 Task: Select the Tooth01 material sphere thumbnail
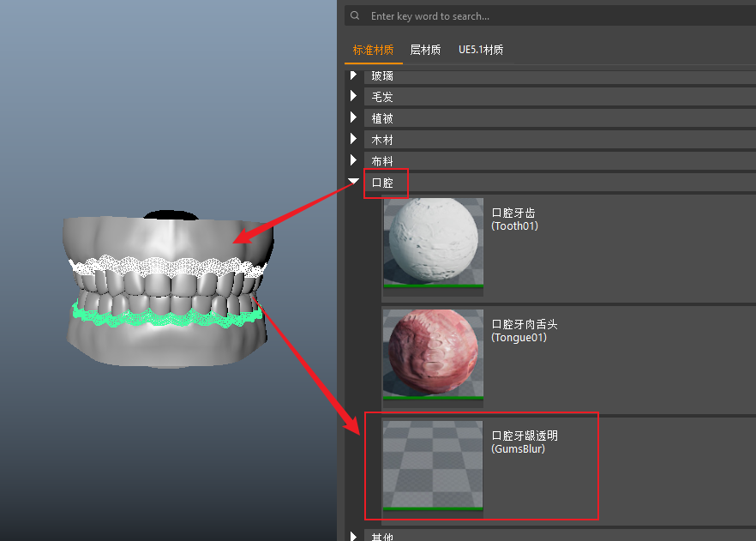[x=433, y=243]
